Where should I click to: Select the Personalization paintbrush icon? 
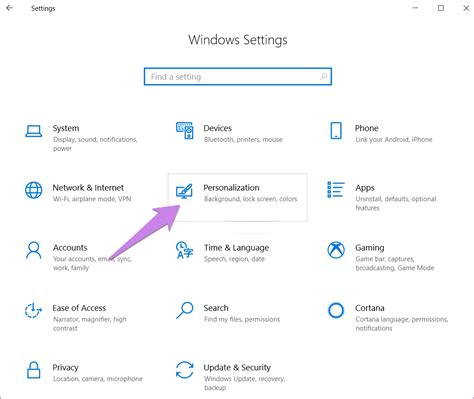point(184,191)
